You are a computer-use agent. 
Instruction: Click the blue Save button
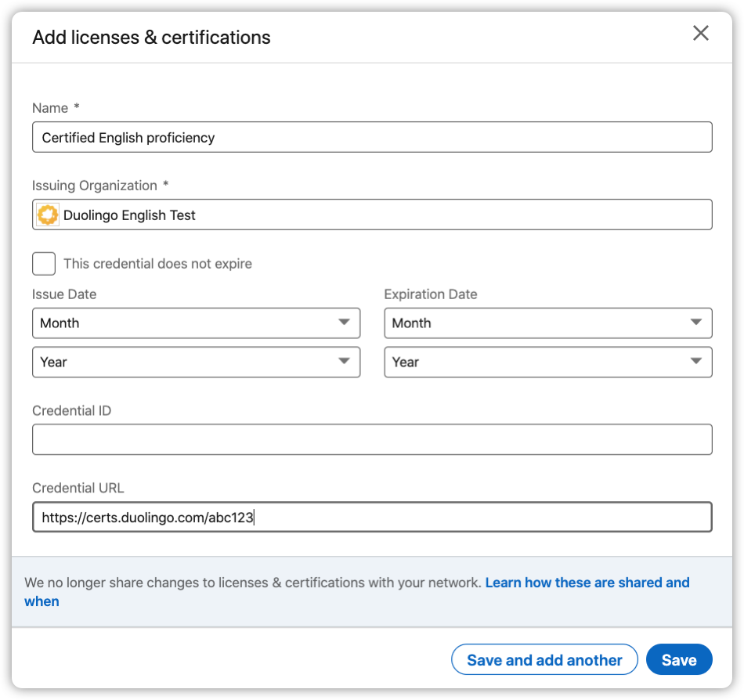678,660
